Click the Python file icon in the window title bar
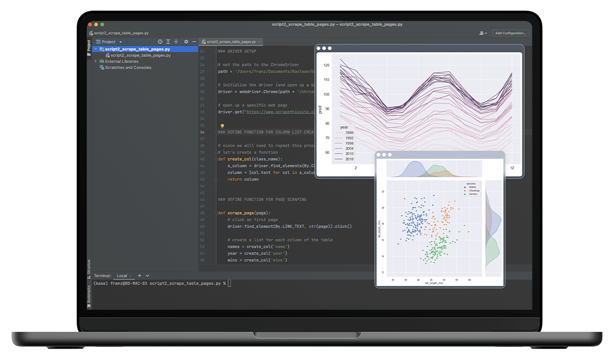 pyautogui.click(x=91, y=33)
